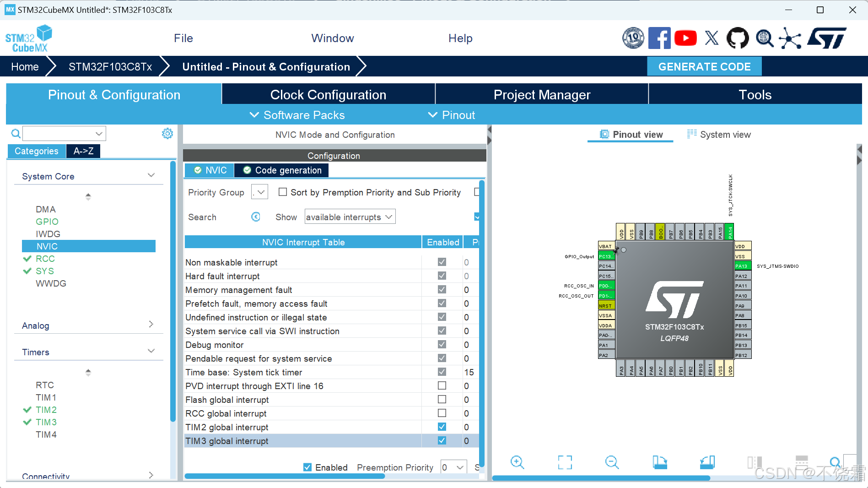Open the ST community globe search icon
The width and height of the screenshot is (868, 488).
click(764, 38)
